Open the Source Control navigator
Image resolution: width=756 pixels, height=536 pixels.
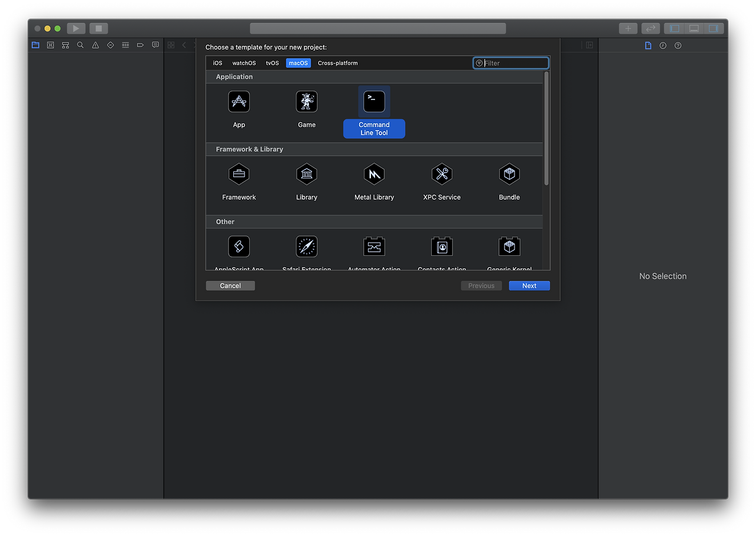click(x=50, y=45)
